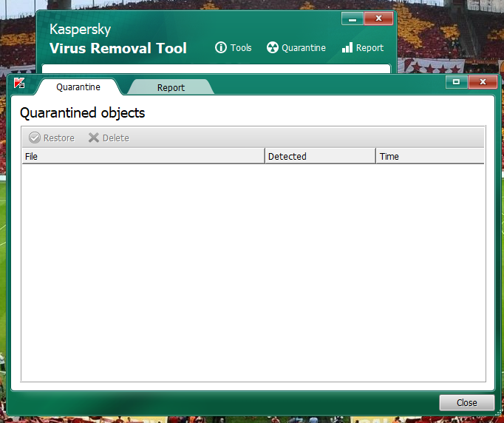Close the main Virus Removal Tool window
The width and height of the screenshot is (504, 423).
coord(378,18)
